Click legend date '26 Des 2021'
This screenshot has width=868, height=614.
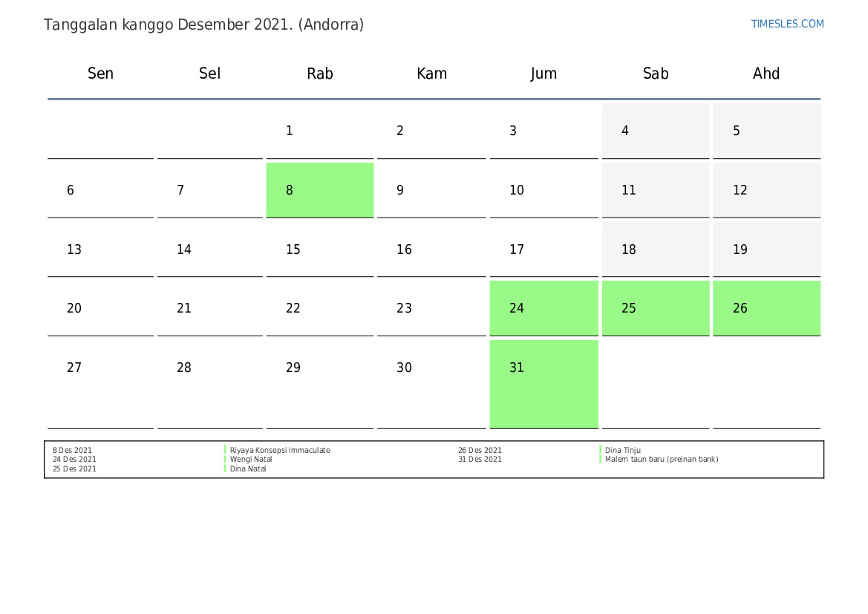480,450
